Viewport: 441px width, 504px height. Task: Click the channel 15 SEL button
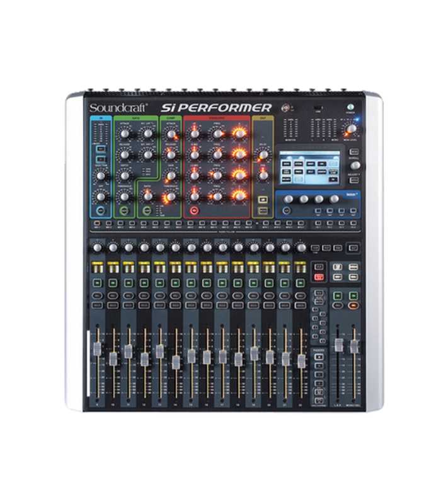(x=191, y=295)
